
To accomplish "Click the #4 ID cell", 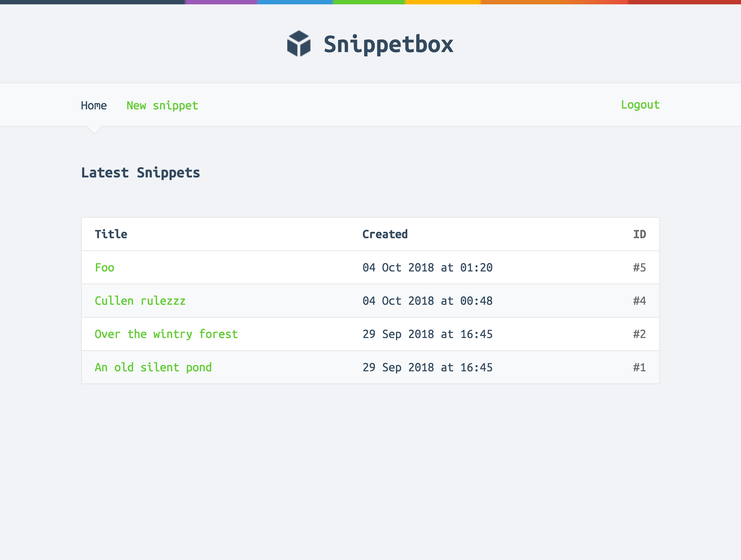I will pyautogui.click(x=639, y=300).
